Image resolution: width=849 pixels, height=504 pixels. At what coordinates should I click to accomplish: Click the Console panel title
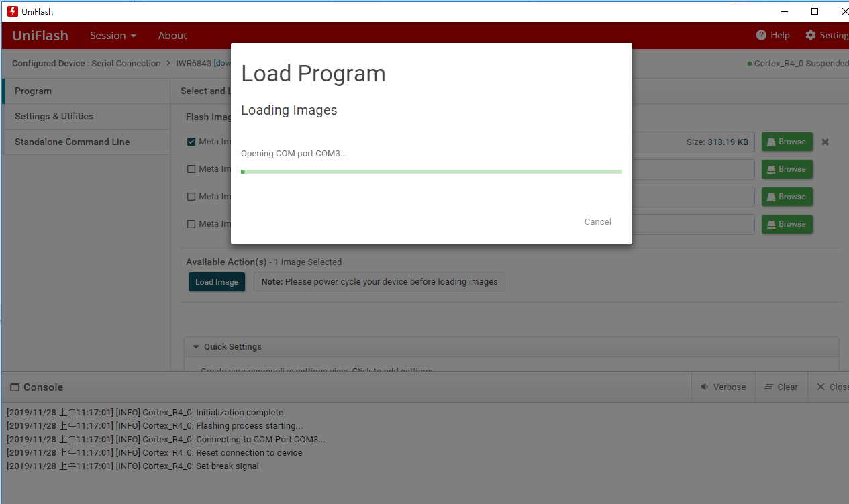coord(43,387)
